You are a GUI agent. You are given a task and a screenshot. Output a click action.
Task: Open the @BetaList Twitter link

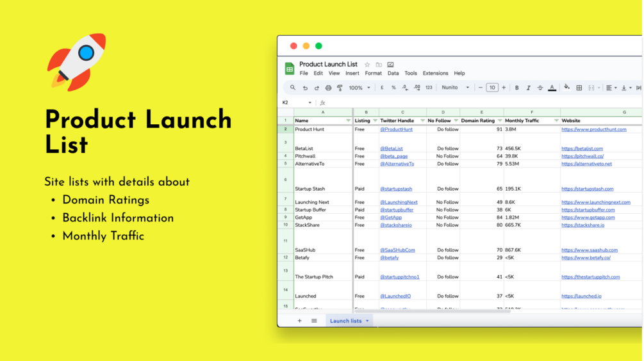pos(392,148)
